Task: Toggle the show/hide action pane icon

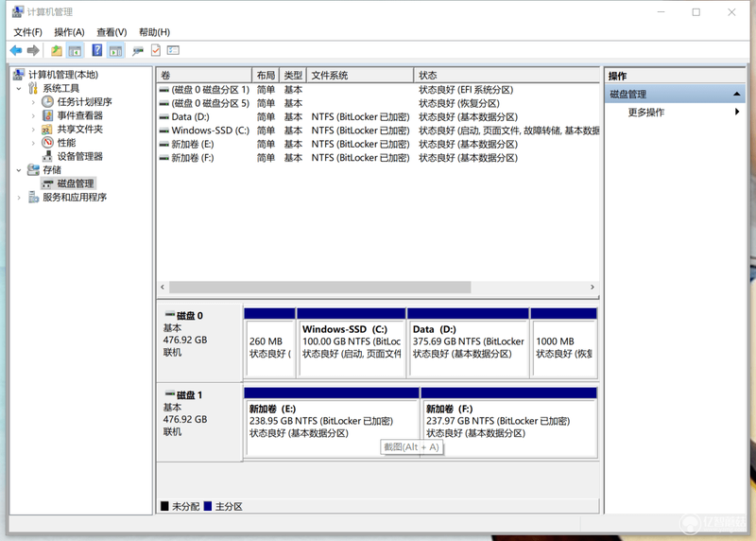Action: pos(115,50)
